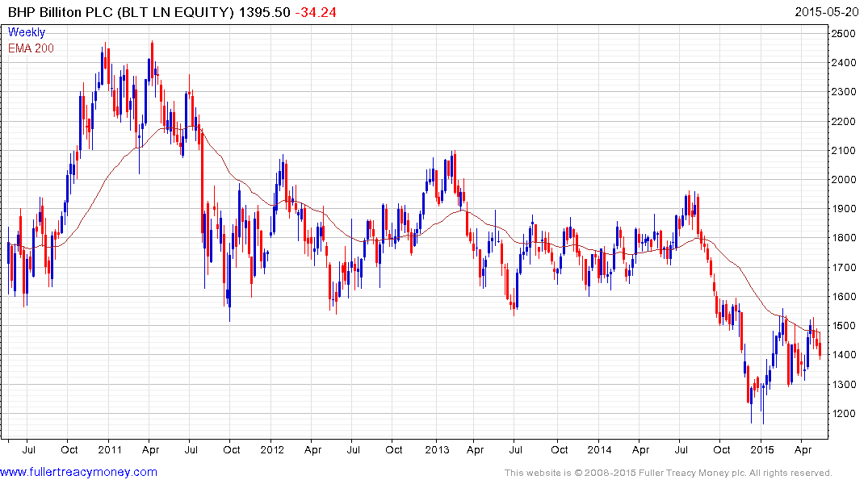The width and height of the screenshot is (868, 484).
Task: Select the 'Oct' label right before 2011
Action: click(69, 449)
